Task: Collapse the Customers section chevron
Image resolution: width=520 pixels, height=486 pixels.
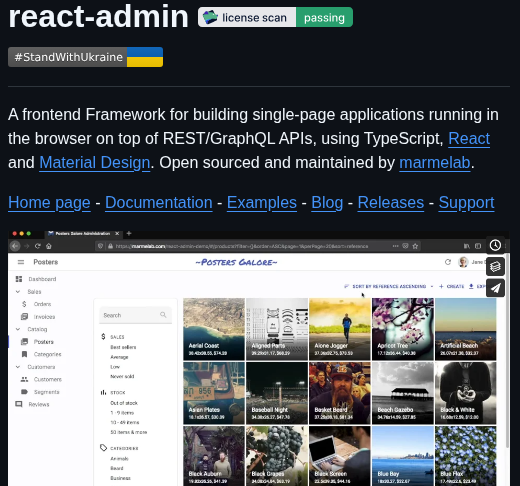Action: [18, 367]
